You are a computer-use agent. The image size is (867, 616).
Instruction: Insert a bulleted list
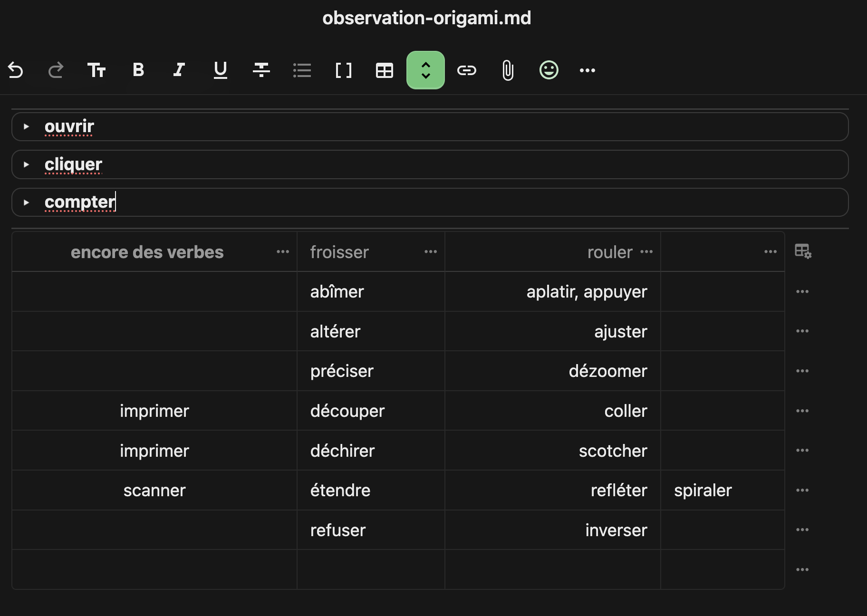click(302, 70)
